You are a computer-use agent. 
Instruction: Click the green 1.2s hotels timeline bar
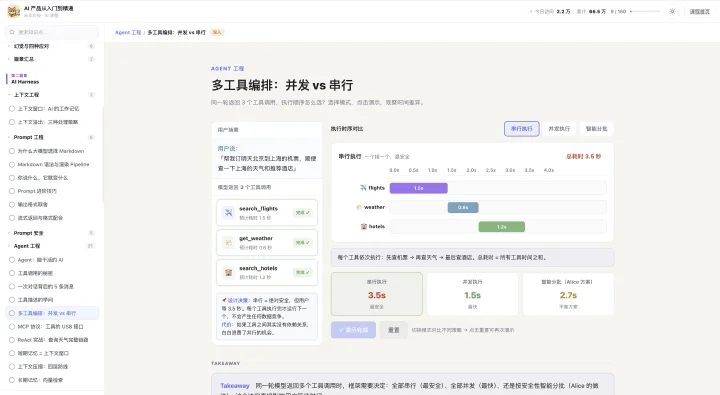point(501,226)
